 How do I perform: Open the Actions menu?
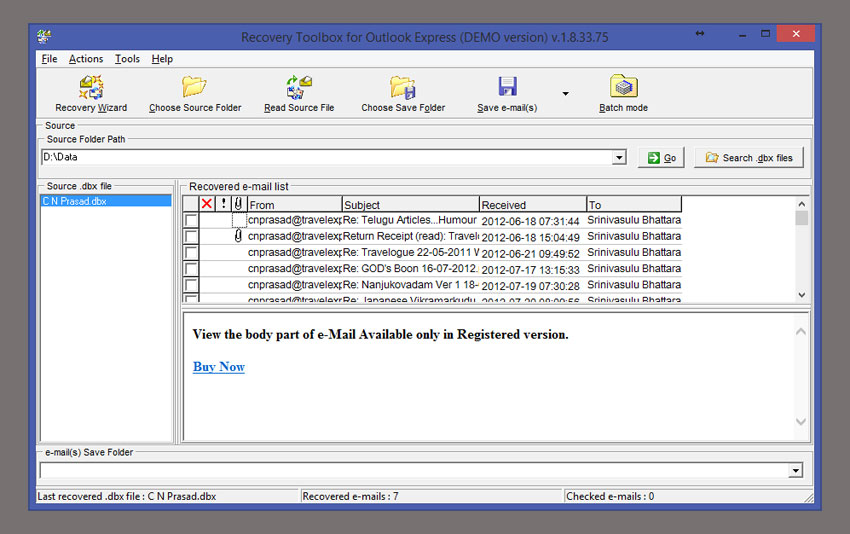click(x=86, y=59)
